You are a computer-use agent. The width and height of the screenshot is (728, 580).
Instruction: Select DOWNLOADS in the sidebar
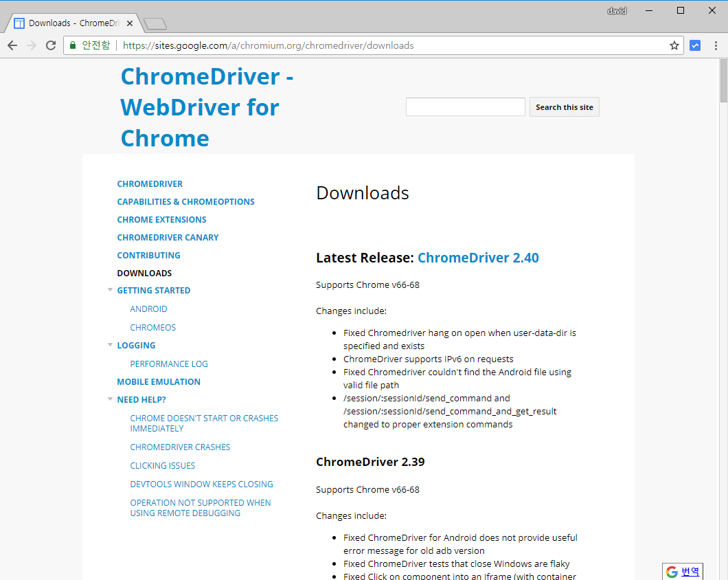(144, 274)
